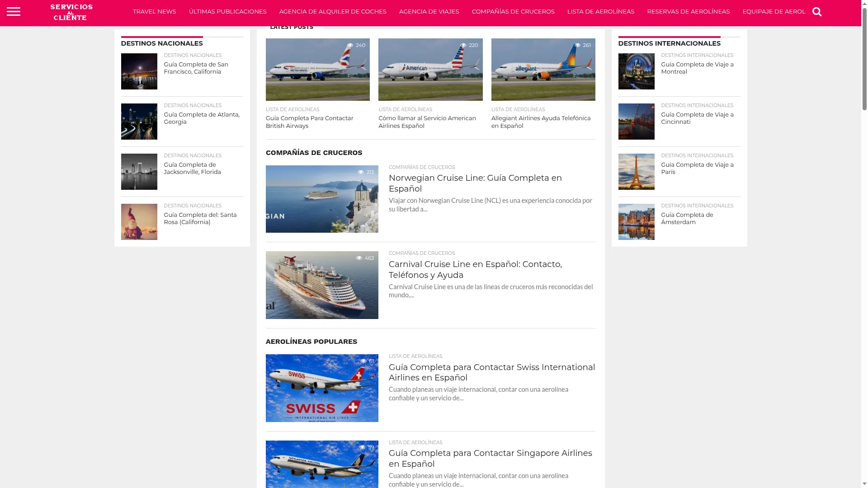Open the Amsterdam canal houses thumbnail
Screen dimensions: 868x488
click(637, 222)
